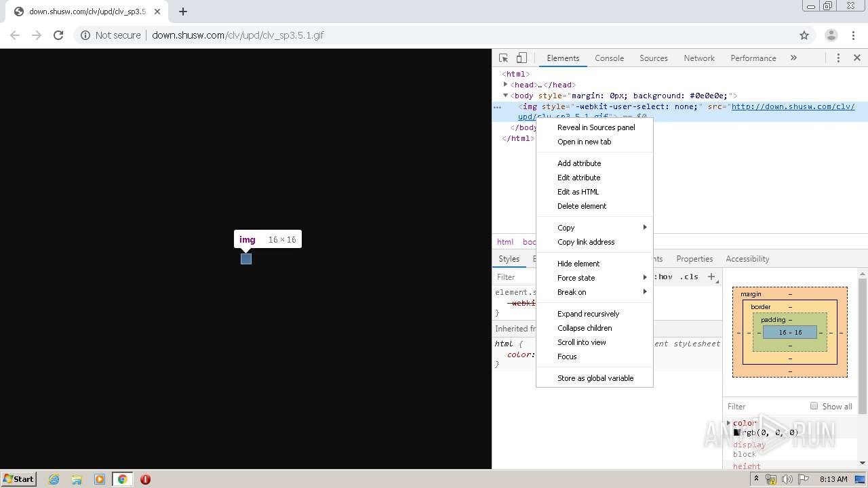Choose Hide element
The height and width of the screenshot is (488, 868).
coord(595,264)
